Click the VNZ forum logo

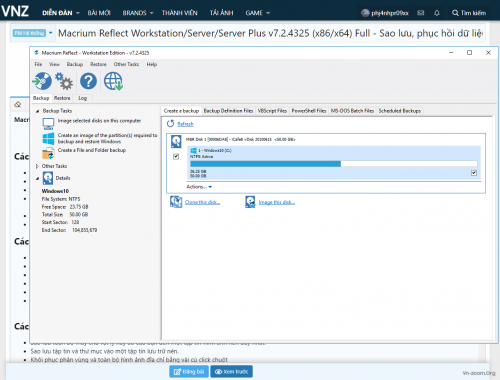15,11
